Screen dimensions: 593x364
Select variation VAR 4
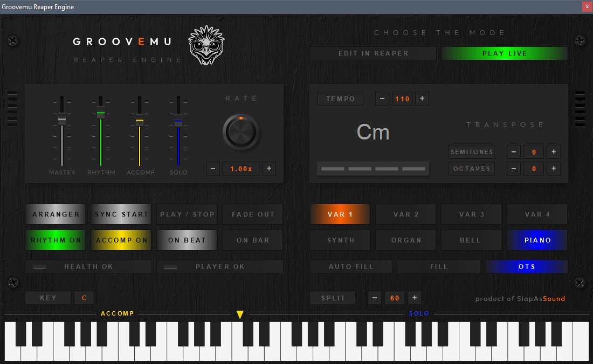(537, 214)
